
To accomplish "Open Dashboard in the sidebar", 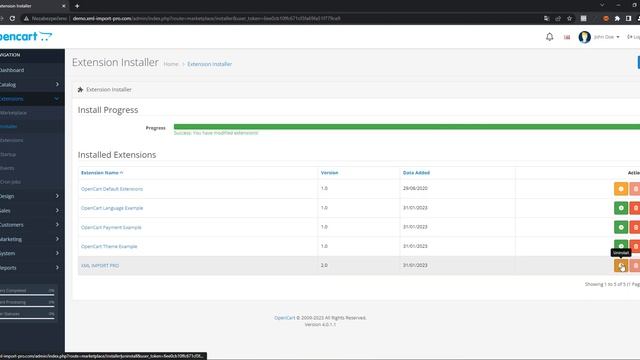I will click(x=12, y=70).
